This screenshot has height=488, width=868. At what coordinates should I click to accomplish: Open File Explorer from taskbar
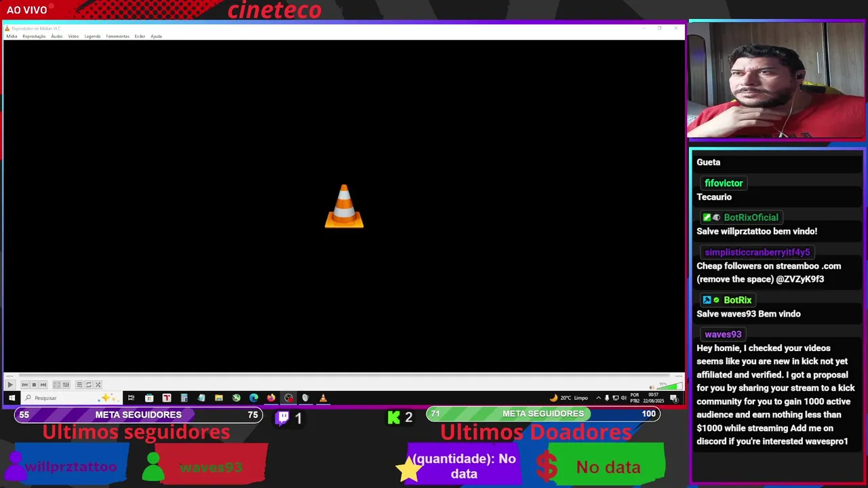tap(218, 398)
